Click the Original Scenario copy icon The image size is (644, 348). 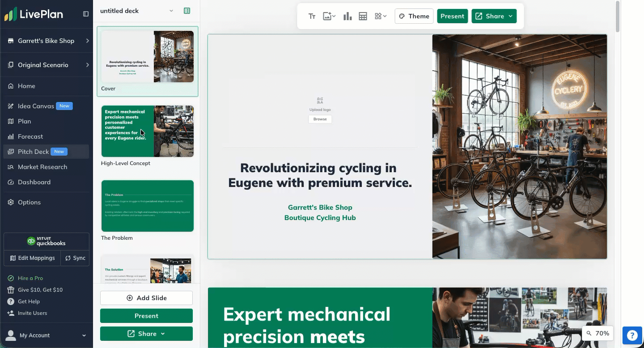pyautogui.click(x=11, y=65)
